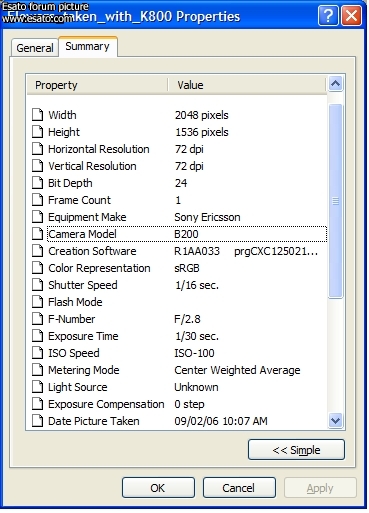
Task: Click the icon next to Shutter Speed
Action: [37, 285]
